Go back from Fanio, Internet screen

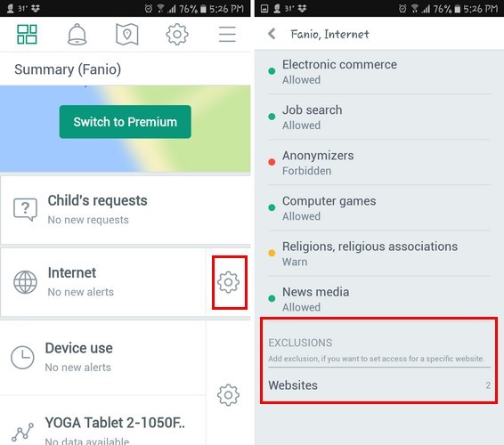click(272, 34)
